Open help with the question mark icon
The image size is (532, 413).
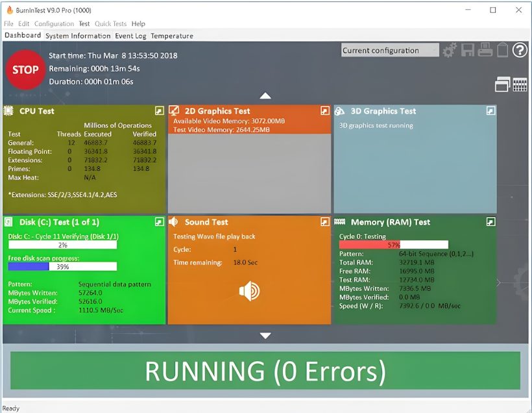[519, 50]
